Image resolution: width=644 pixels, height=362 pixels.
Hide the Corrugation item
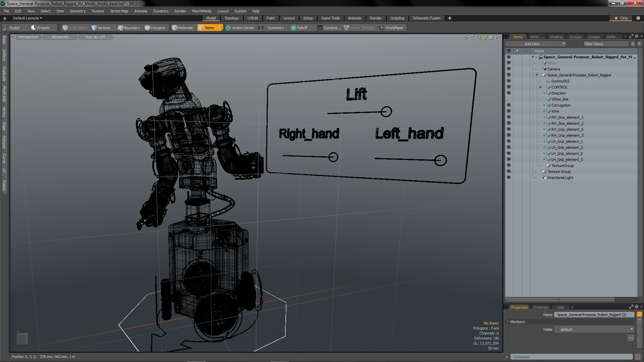508,105
